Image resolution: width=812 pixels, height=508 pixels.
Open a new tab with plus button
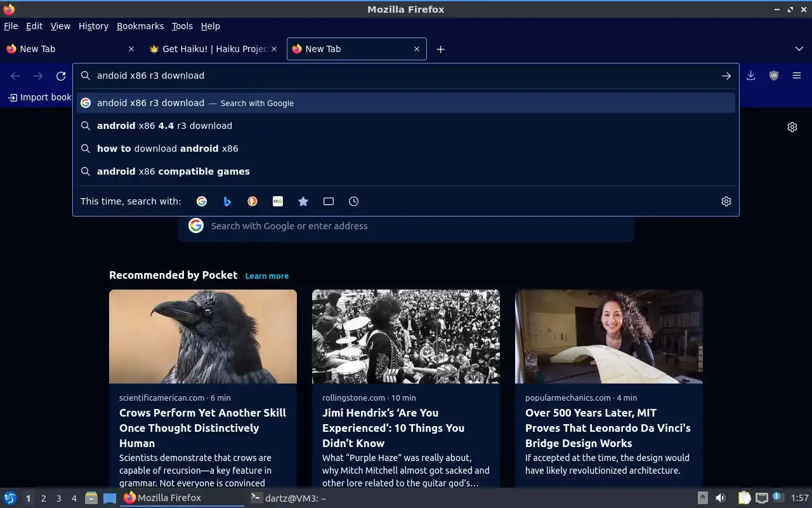click(440, 49)
